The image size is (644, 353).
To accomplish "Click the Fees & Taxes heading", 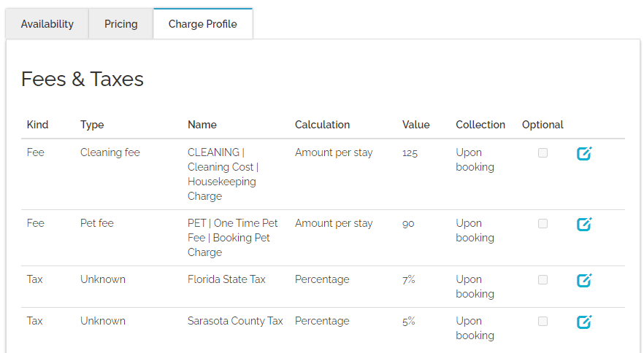I will coord(83,79).
